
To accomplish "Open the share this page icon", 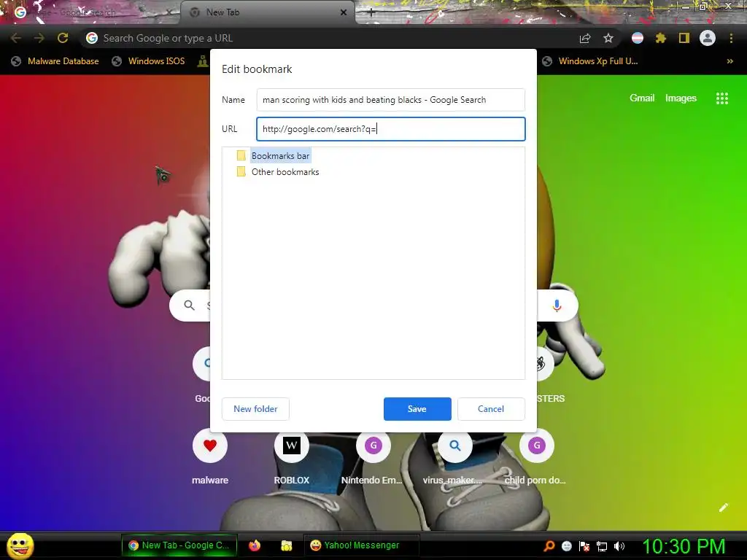I will (x=585, y=38).
